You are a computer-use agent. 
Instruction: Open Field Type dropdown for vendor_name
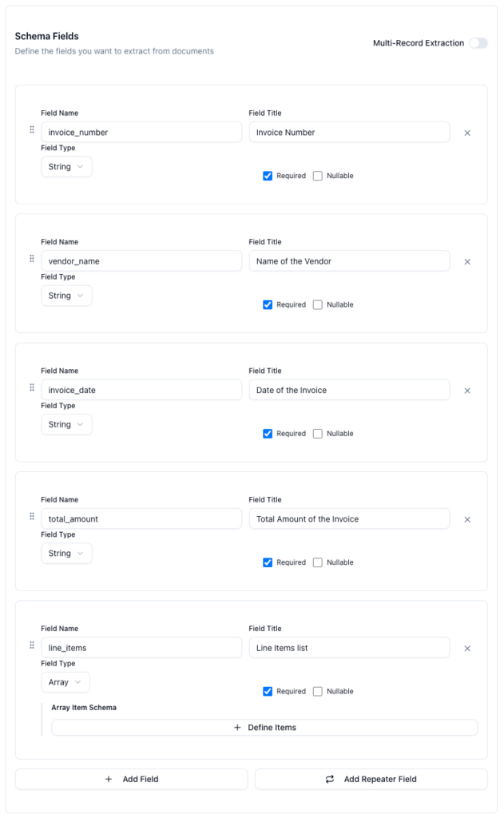(66, 296)
